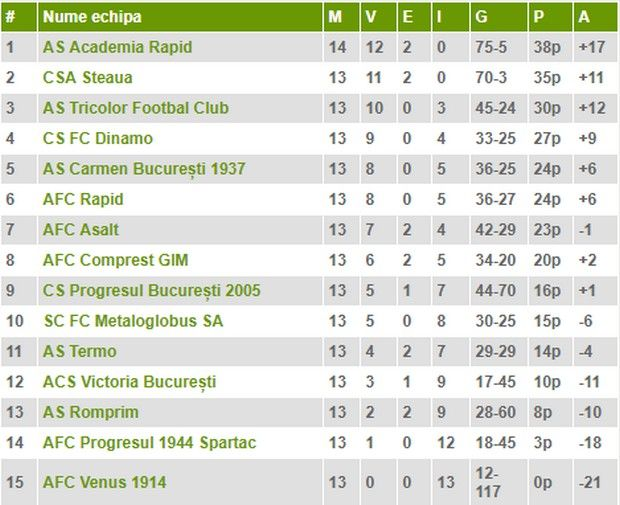Open SC FC Metaloglobus SA link

[x=133, y=321]
